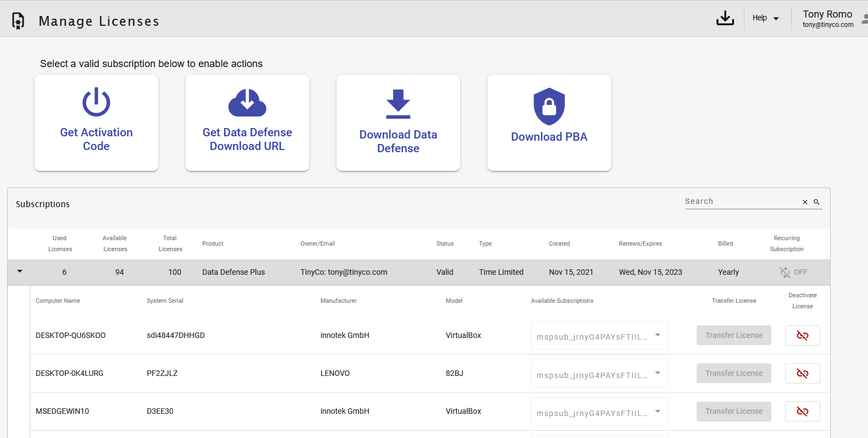Click owner cell TinyCo: tony@tinyco.com

coord(344,272)
